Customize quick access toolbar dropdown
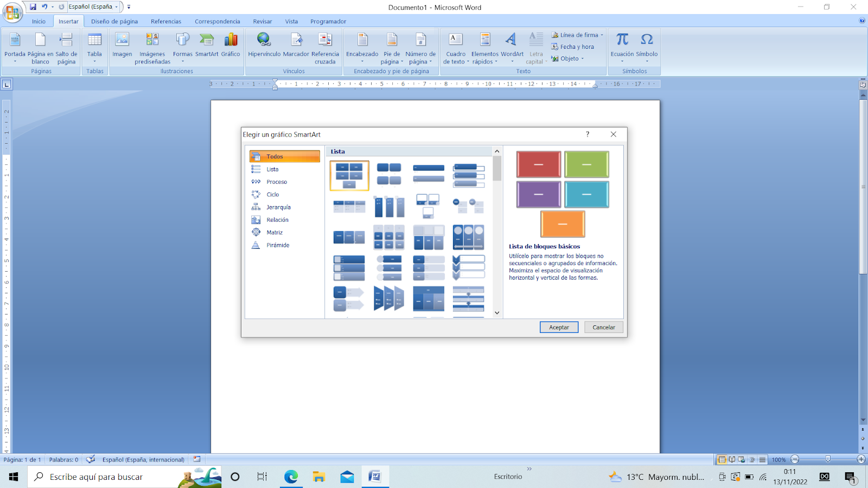 [129, 7]
